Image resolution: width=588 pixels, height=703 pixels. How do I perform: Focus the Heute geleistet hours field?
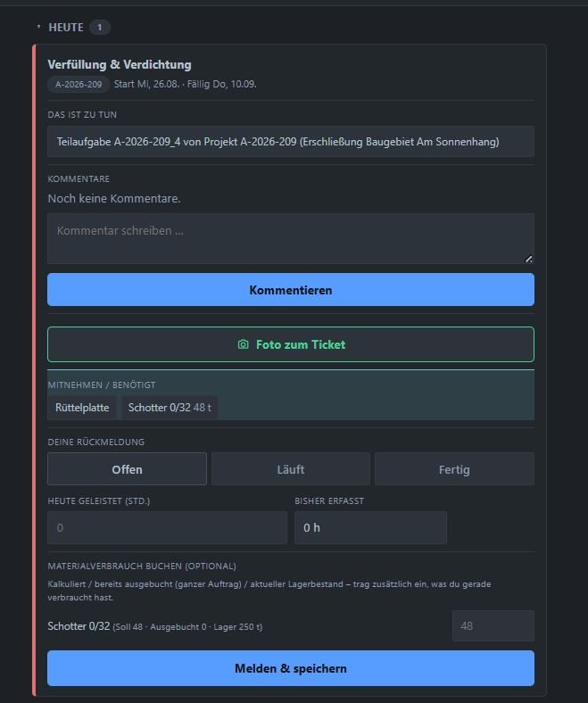167,528
